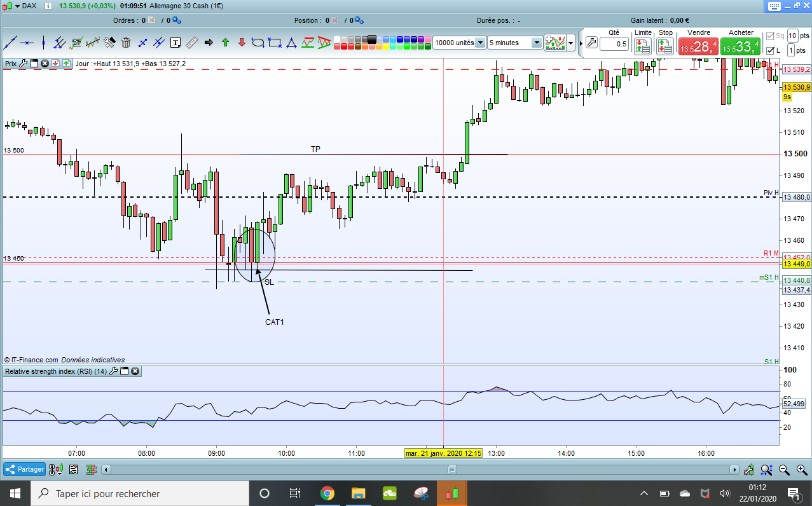
Task: Click the Partager share button
Action: click(x=24, y=470)
